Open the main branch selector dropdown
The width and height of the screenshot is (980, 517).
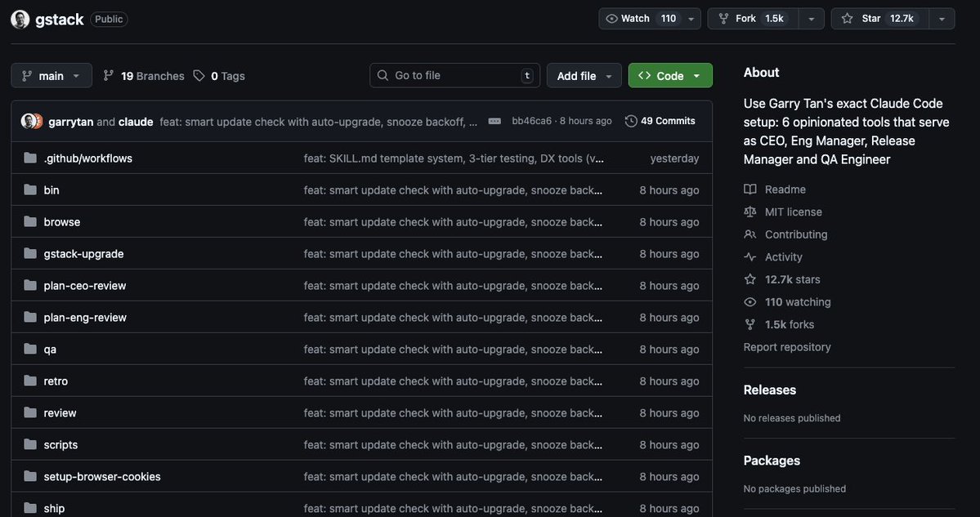[51, 76]
